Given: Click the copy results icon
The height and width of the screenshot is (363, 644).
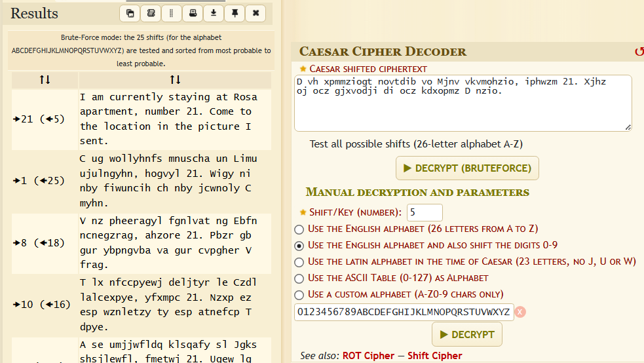Looking at the screenshot, I should pos(130,13).
